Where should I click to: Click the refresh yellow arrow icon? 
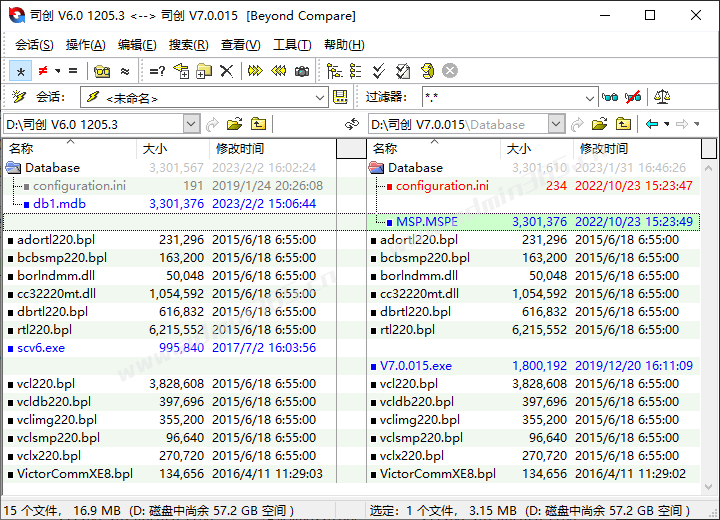428,71
